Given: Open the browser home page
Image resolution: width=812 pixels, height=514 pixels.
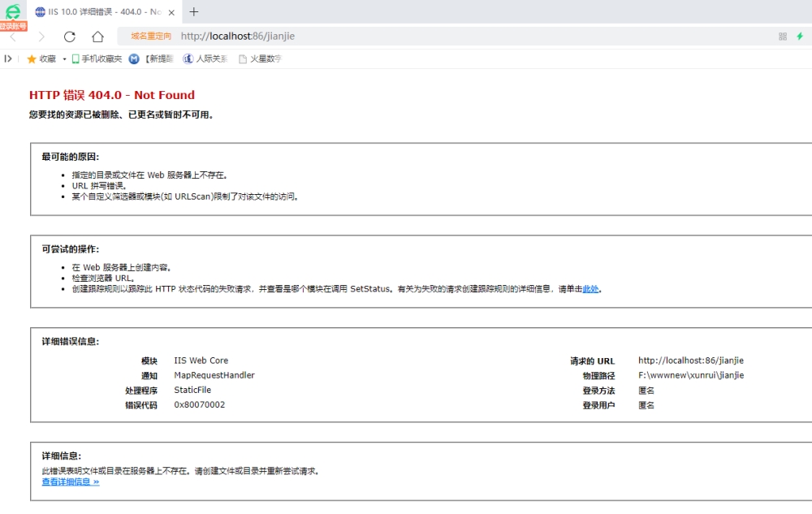Looking at the screenshot, I should (x=98, y=37).
